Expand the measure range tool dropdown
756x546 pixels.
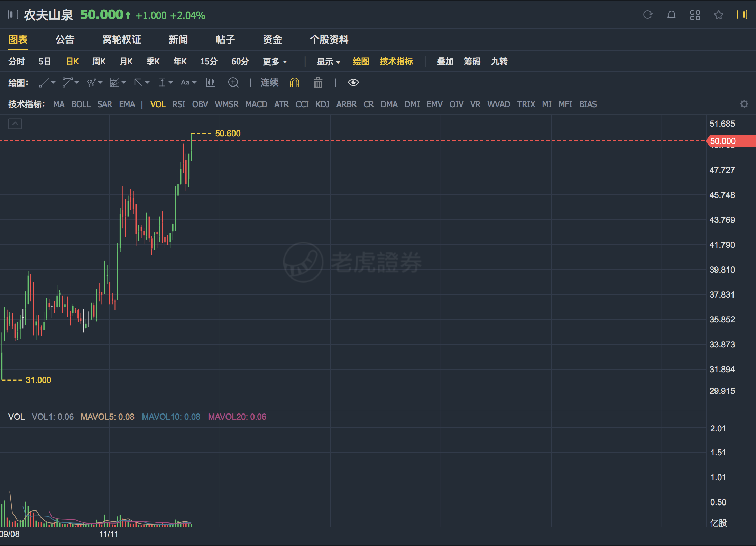click(x=171, y=82)
